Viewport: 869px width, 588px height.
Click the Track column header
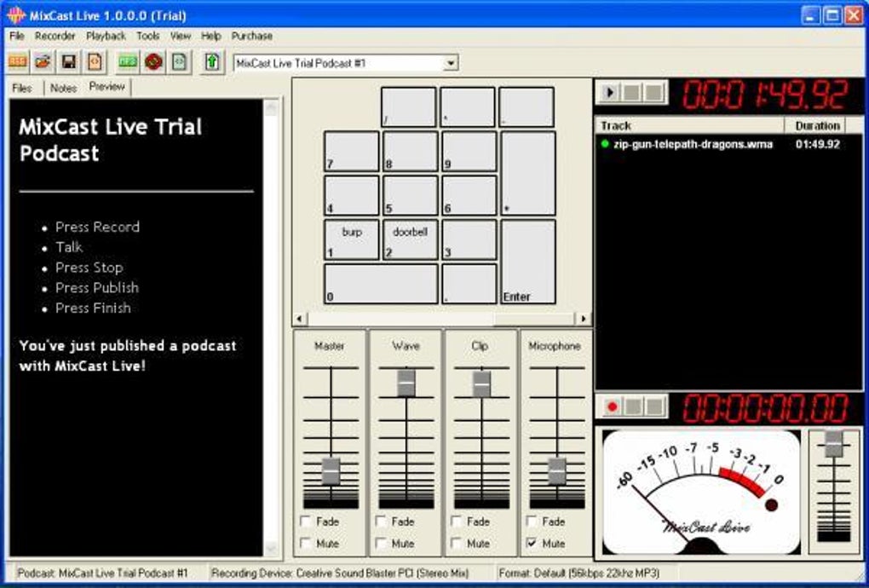pyautogui.click(x=690, y=126)
